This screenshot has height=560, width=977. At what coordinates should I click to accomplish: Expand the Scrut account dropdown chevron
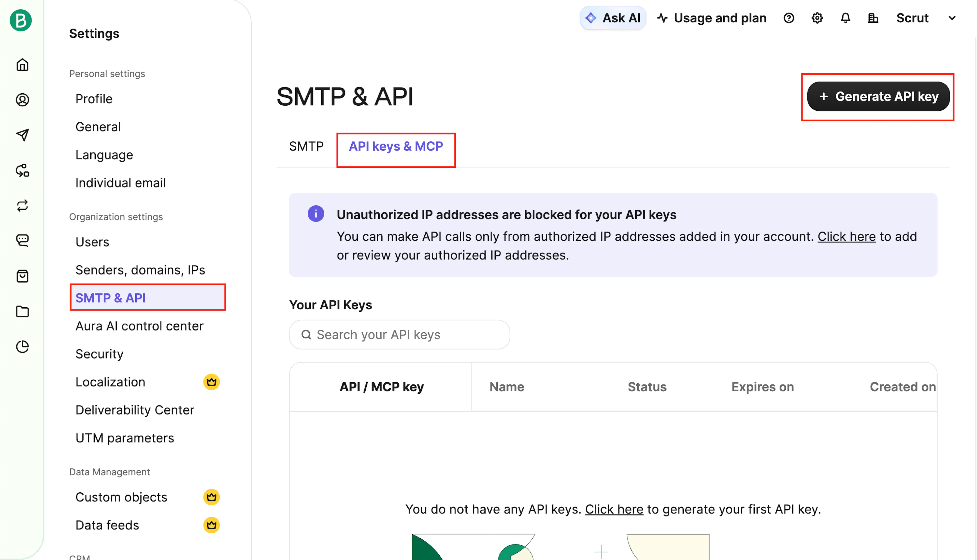[x=952, y=18]
